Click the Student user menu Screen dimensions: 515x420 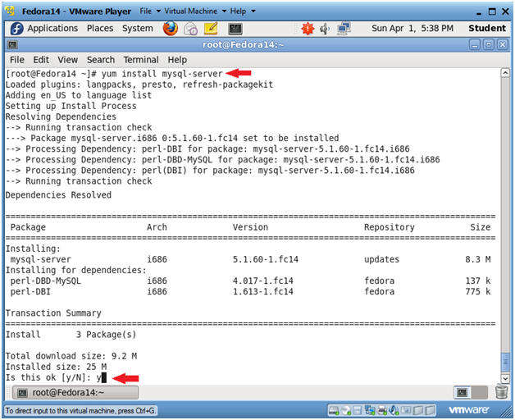[x=487, y=29]
